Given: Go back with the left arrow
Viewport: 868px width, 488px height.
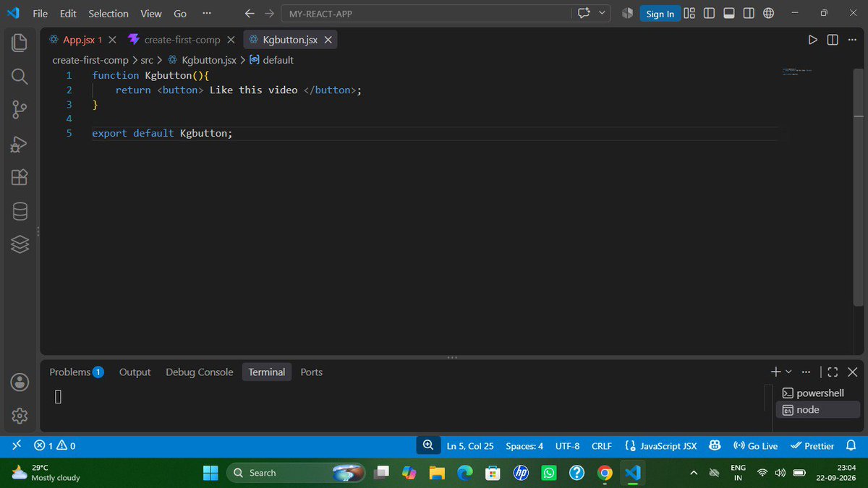Looking at the screenshot, I should point(250,13).
